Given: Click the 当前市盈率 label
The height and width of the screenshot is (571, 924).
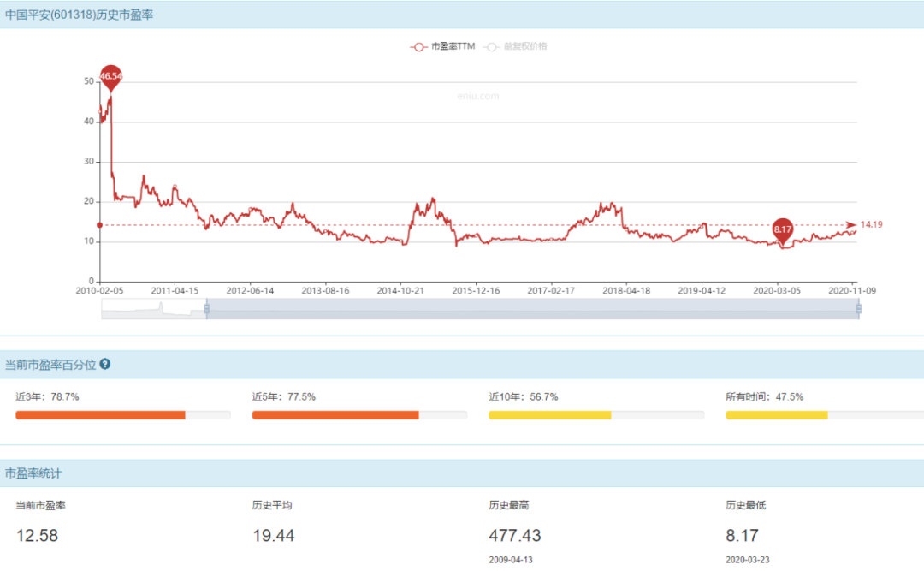Looking at the screenshot, I should 41,506.
